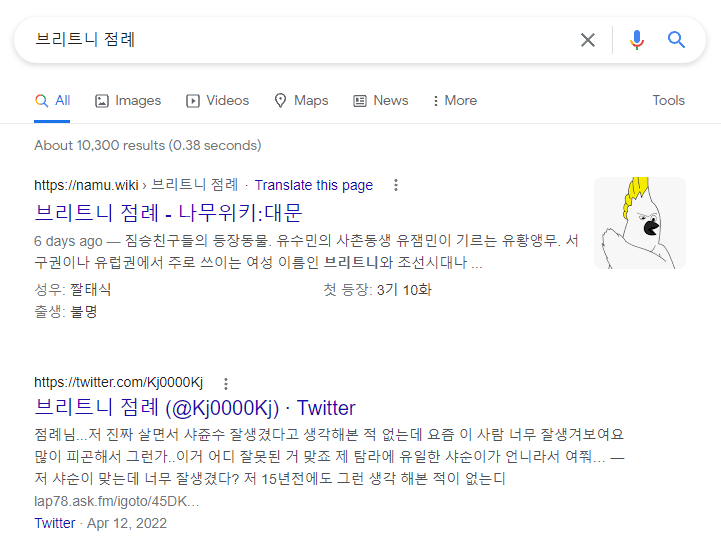Image resolution: width=721 pixels, height=548 pixels.
Task: Open 브리트니 점례 (@Kj0000Kj) Twitter result
Action: coord(195,407)
